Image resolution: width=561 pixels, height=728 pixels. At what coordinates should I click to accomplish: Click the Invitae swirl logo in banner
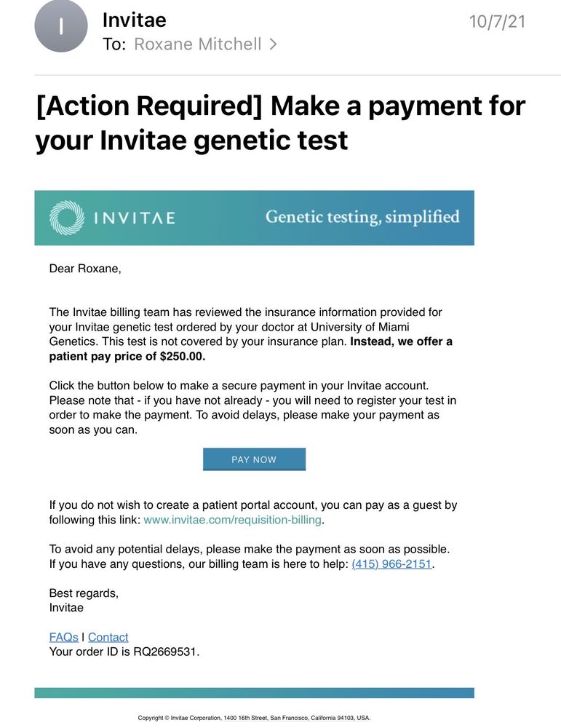pos(67,218)
